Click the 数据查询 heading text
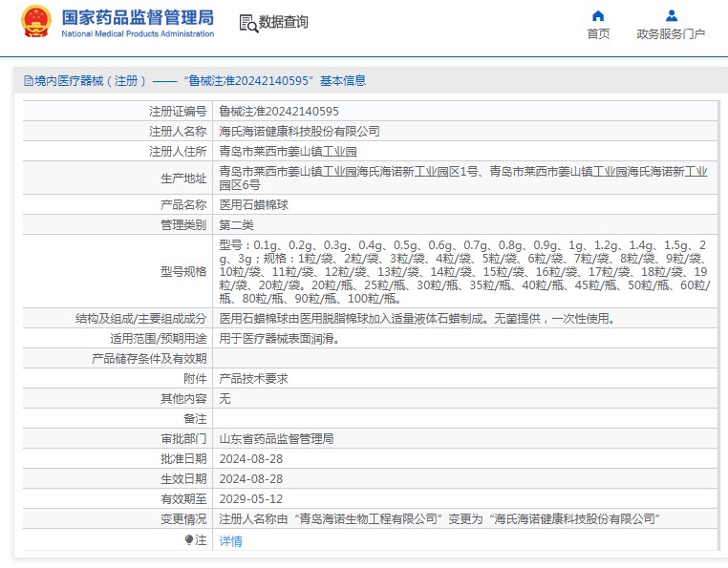This screenshot has width=728, height=568. click(x=283, y=22)
